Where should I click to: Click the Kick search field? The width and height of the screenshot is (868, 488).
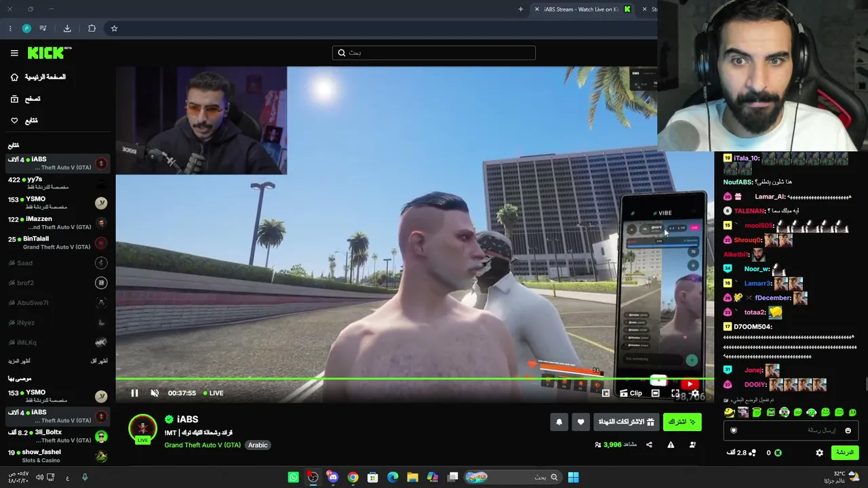click(434, 53)
